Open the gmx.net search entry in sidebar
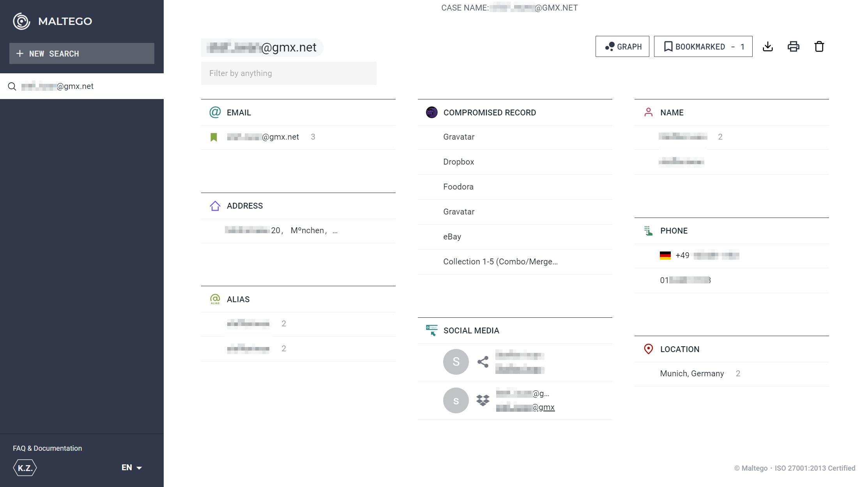The image size is (868, 487). click(x=82, y=86)
